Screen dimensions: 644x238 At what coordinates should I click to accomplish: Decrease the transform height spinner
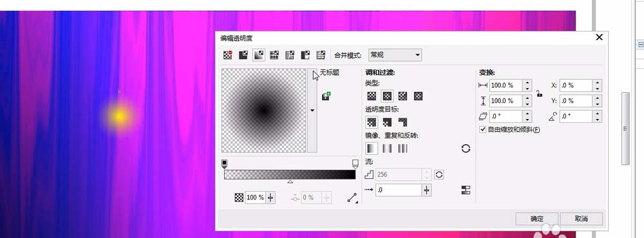[x=527, y=104]
